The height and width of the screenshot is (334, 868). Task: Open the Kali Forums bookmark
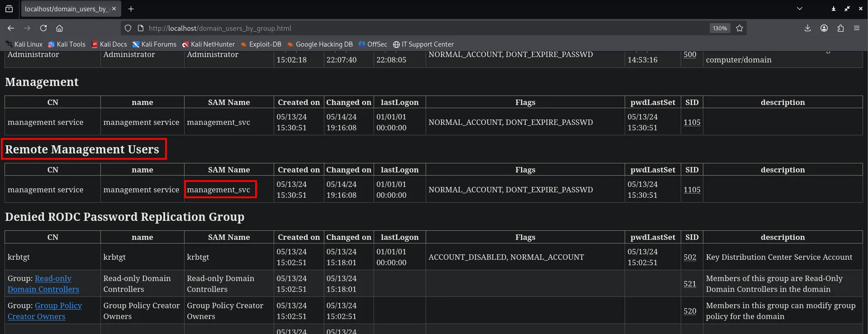pyautogui.click(x=154, y=44)
